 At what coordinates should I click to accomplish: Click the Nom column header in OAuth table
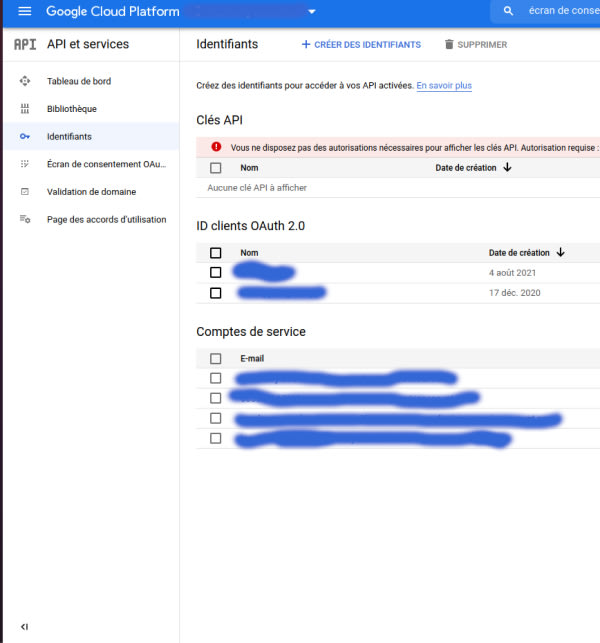pyautogui.click(x=249, y=253)
